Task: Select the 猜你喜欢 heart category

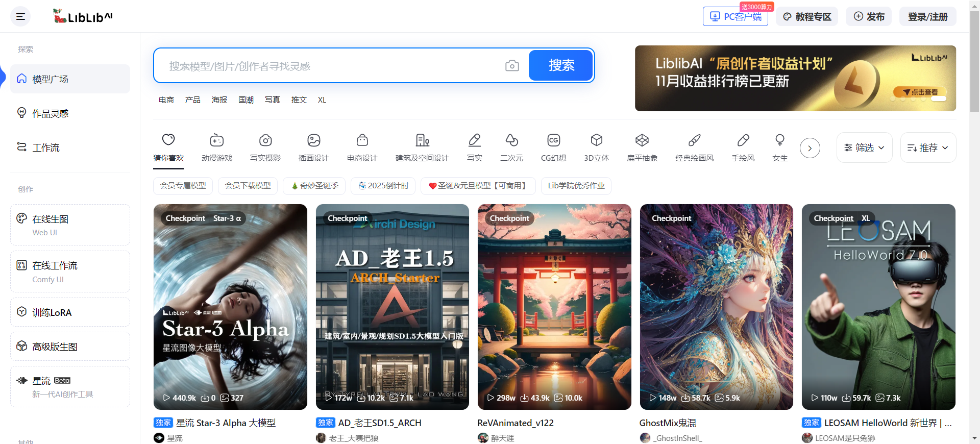Action: (x=168, y=147)
